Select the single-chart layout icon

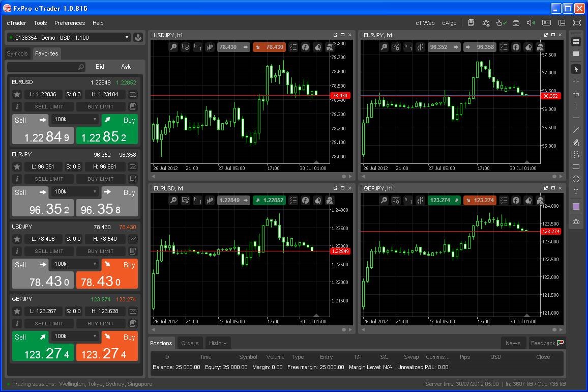pos(576,53)
